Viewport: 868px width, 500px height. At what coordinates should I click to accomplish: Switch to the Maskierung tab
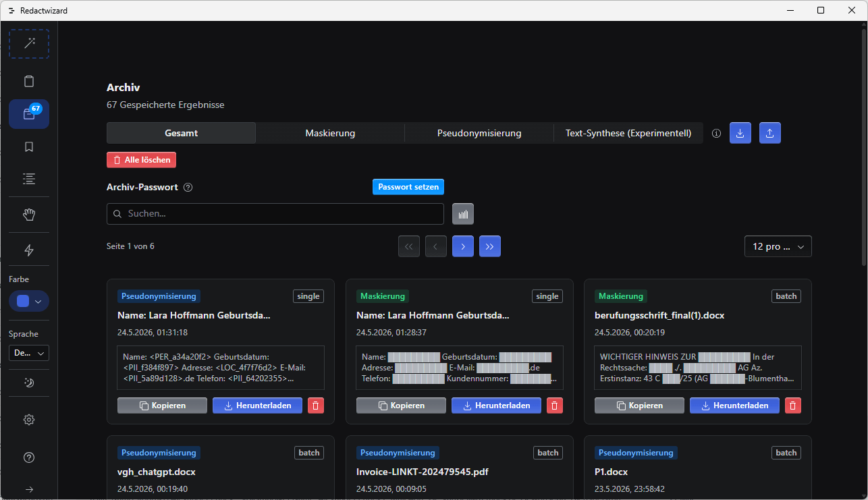point(330,133)
